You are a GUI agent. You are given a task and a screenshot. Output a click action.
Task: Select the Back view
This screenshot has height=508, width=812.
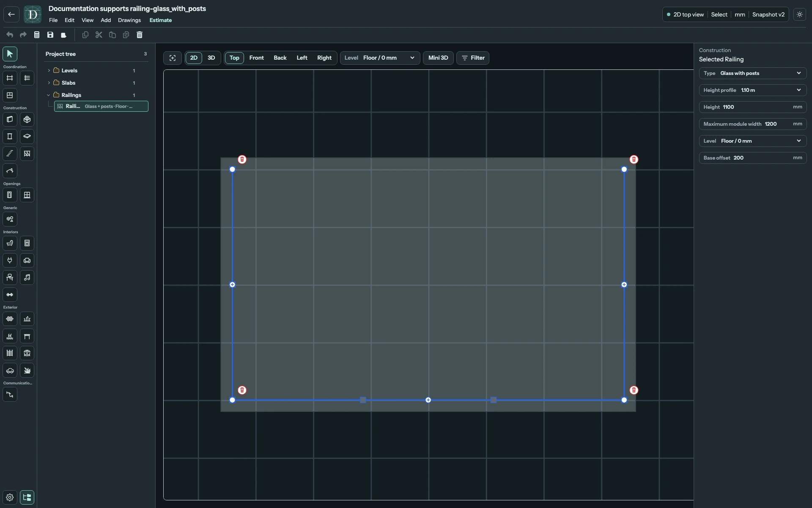280,58
